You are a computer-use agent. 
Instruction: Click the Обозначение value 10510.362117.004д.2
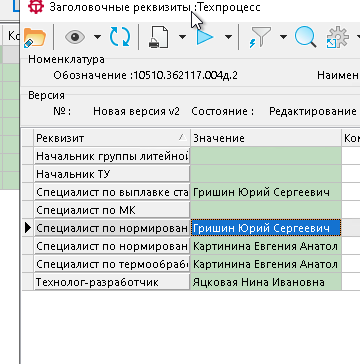[186, 75]
